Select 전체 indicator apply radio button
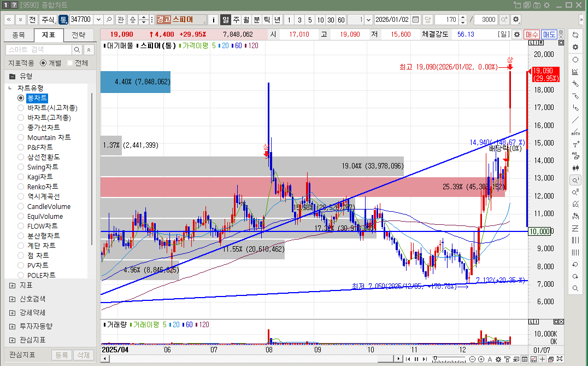The height and width of the screenshot is (366, 588). click(70, 63)
